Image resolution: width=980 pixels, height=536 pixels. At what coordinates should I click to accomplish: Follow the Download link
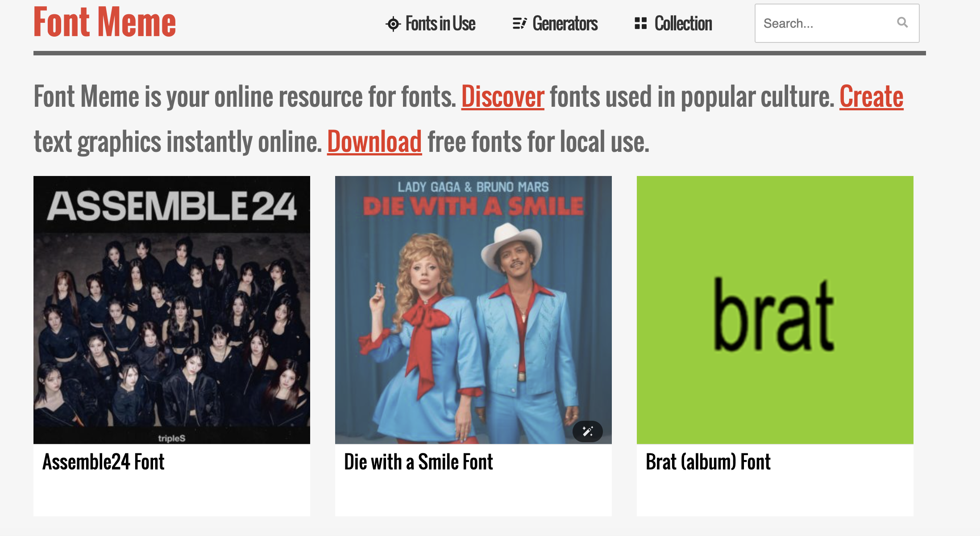(374, 142)
